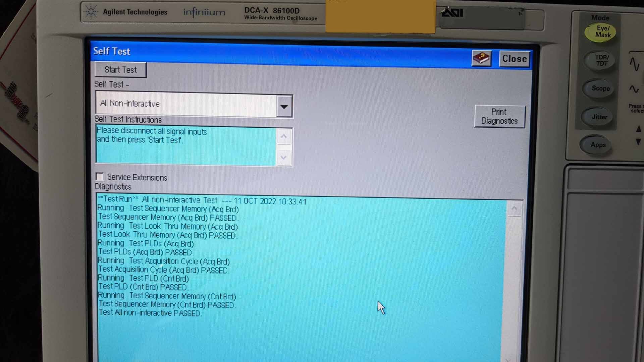Scroll up the Self Test Instructions panel
Screen dimensions: 644x362
(283, 135)
